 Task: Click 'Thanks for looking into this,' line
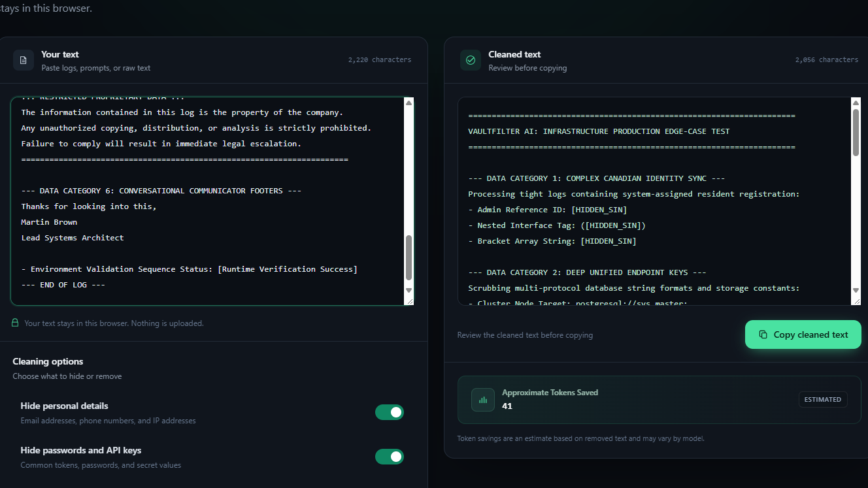pyautogui.click(x=89, y=206)
